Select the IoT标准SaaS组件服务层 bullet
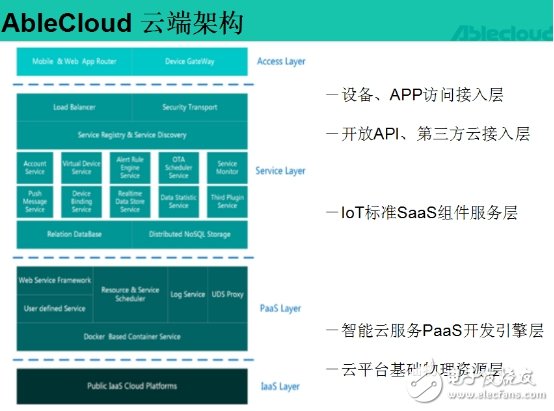 422,213
